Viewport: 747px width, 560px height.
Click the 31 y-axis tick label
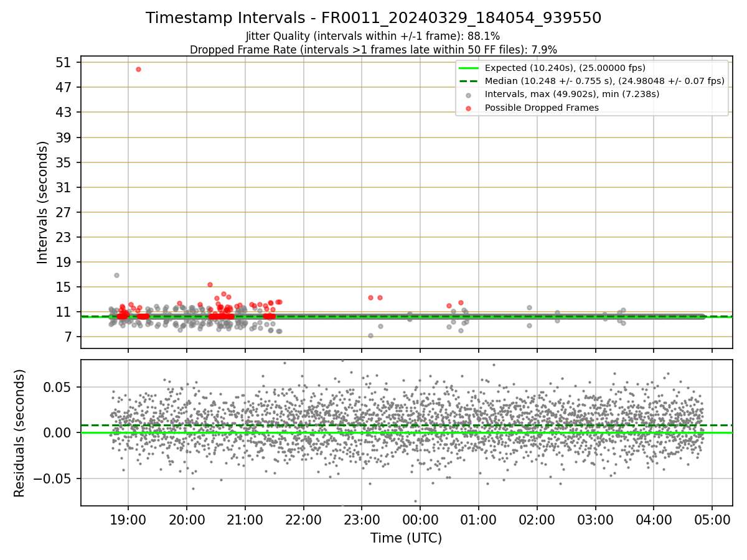pos(64,187)
